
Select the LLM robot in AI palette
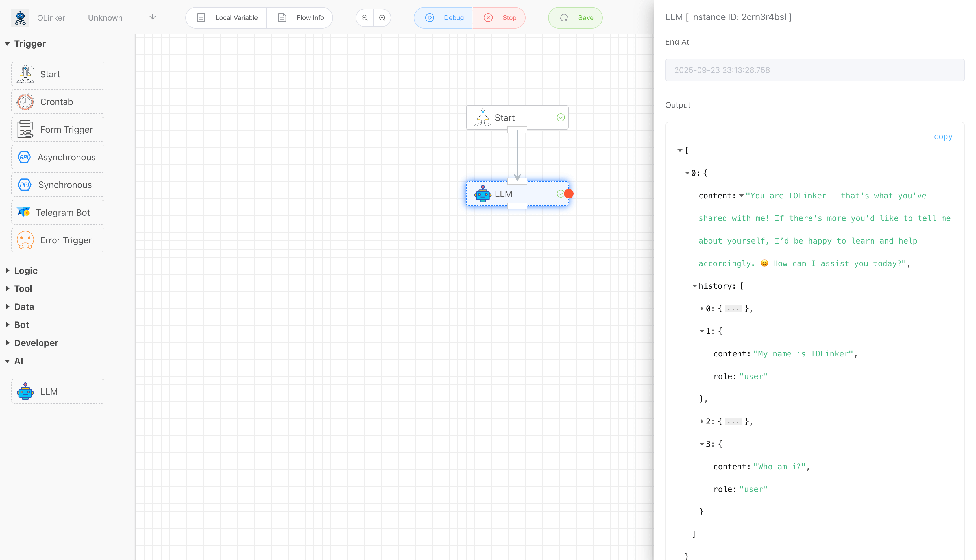click(x=25, y=391)
